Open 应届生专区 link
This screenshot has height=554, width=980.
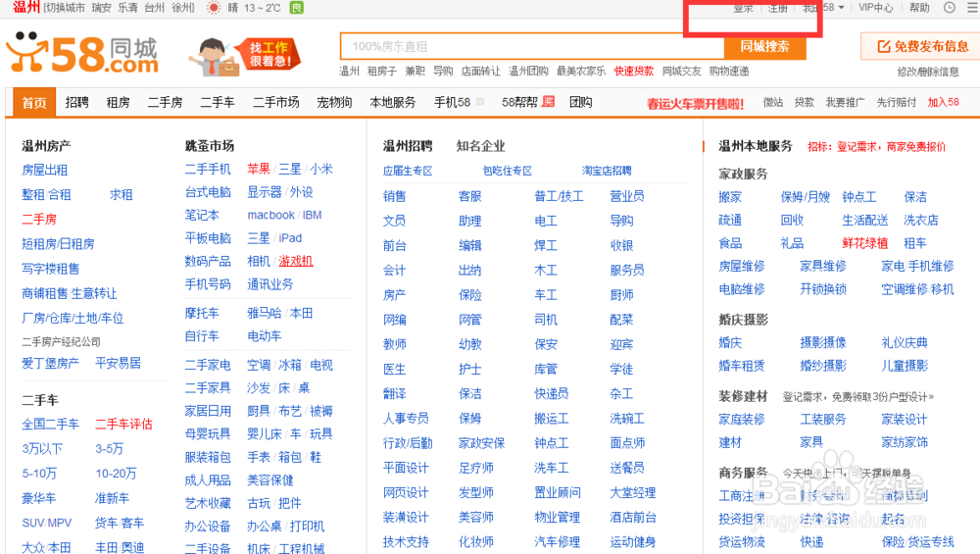[408, 171]
